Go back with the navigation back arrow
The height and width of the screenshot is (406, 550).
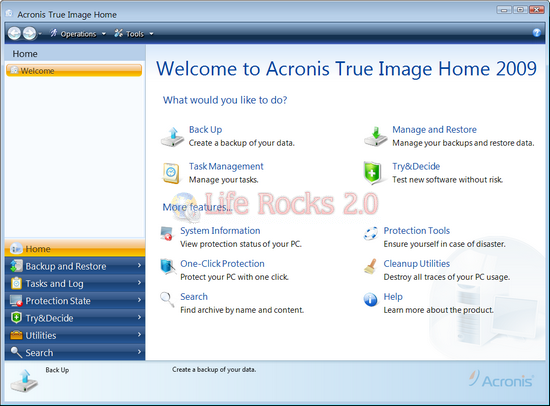14,33
